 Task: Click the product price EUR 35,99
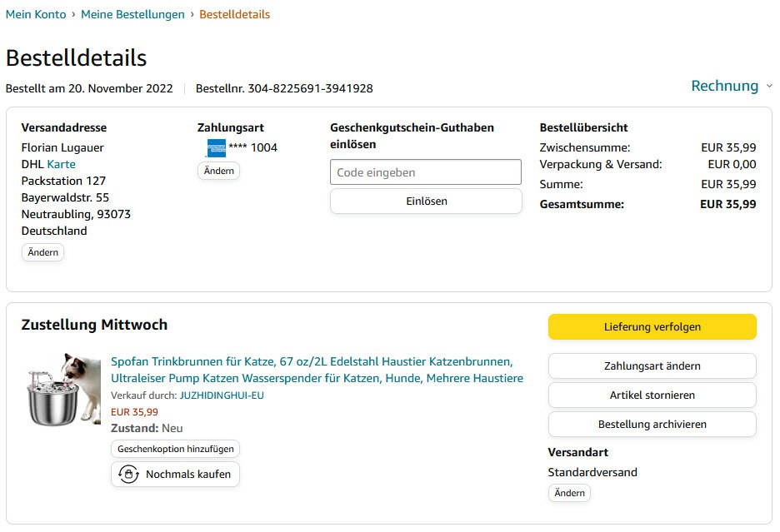tap(134, 412)
